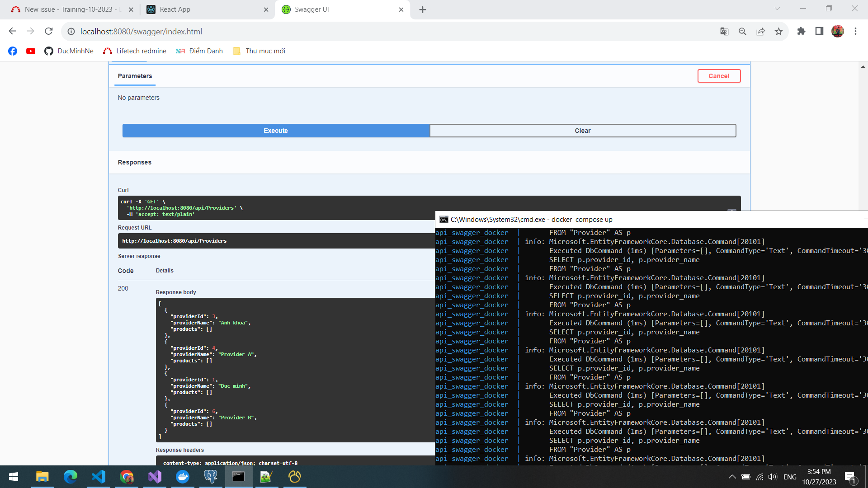Open the DucMinhNe GitHub bookmark
868x488 pixels.
pos(69,51)
